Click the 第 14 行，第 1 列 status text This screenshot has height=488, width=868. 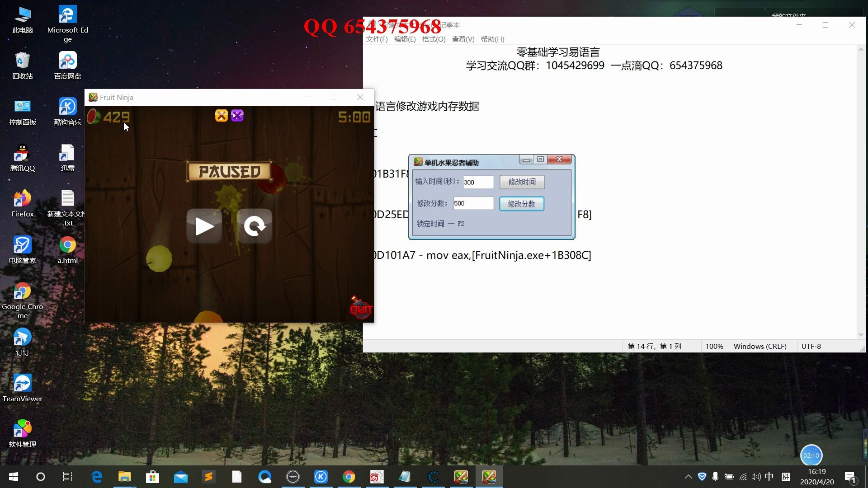coord(654,347)
